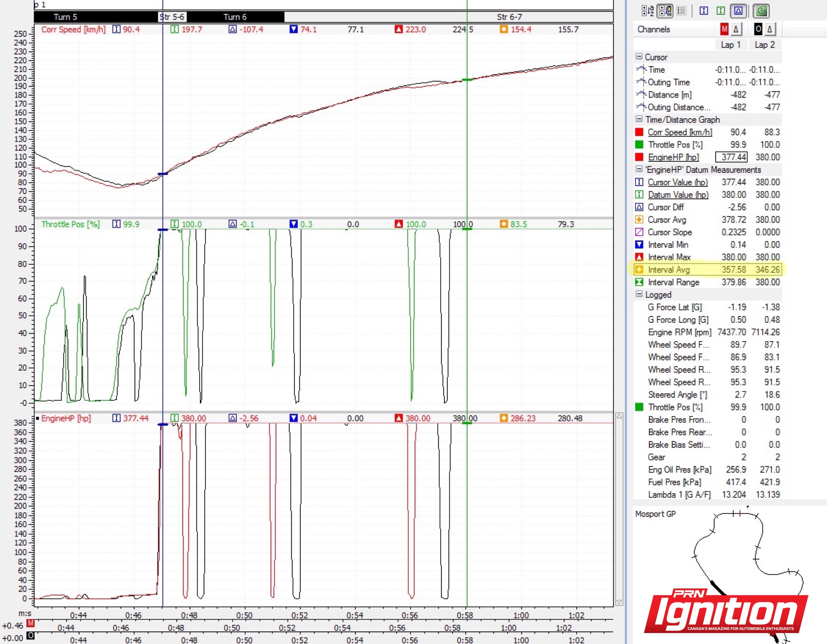Click the Cursor Slope purple icon

click(639, 232)
